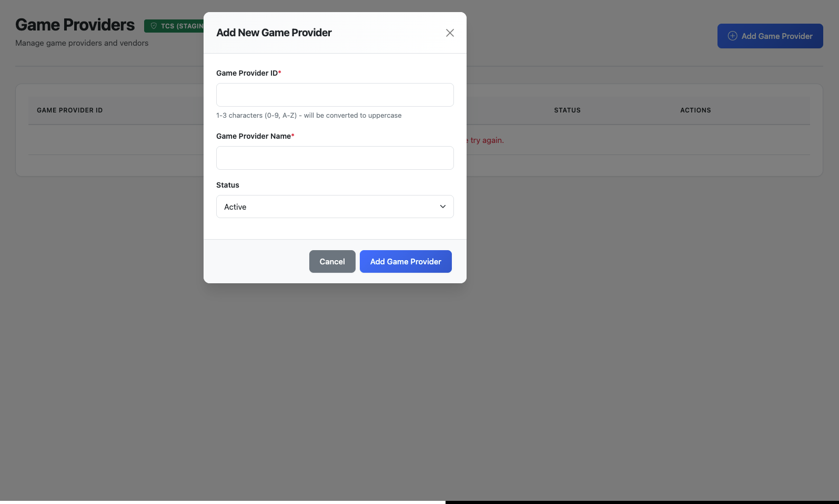Click the STATUS column header
Screen dimensions: 839x504
[567, 110]
